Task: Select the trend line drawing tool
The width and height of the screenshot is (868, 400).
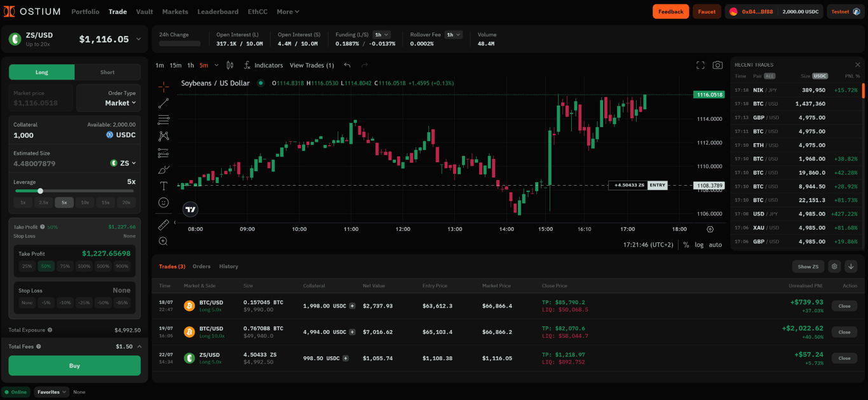Action: (164, 103)
